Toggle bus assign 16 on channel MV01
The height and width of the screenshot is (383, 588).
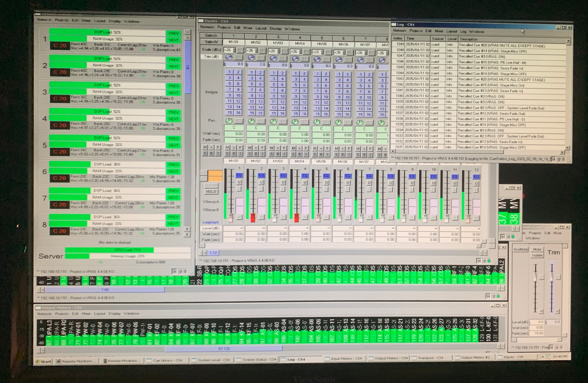point(238,112)
